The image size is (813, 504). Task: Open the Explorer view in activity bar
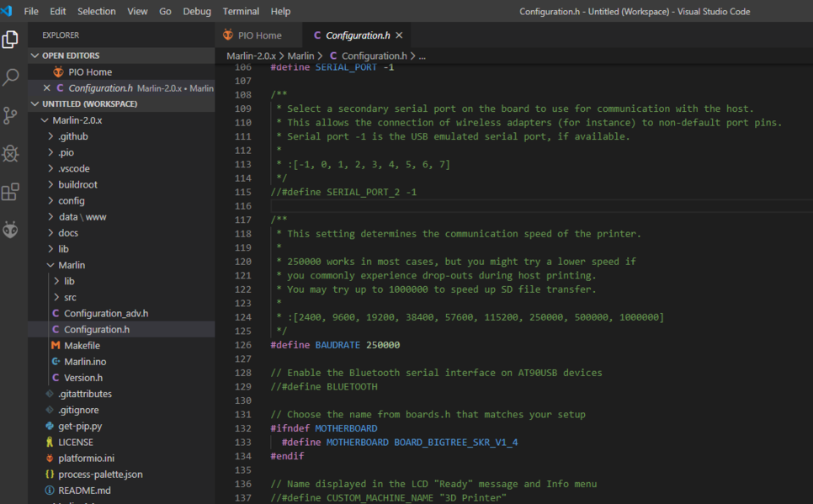tap(10, 40)
